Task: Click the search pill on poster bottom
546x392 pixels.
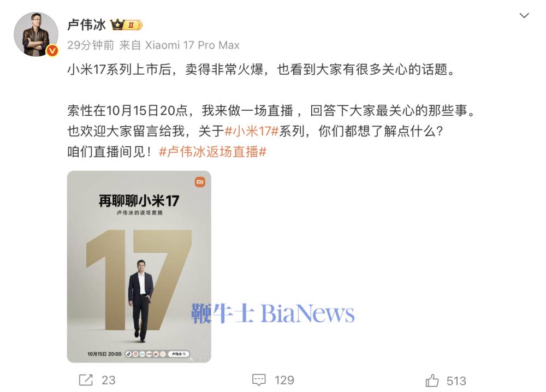Action: (x=179, y=354)
